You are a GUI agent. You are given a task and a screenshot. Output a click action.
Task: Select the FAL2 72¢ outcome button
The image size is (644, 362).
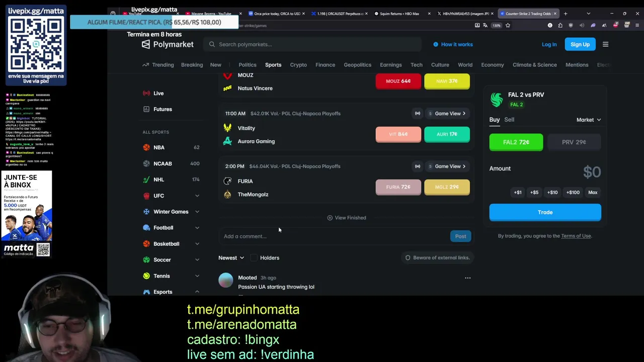coord(516,142)
